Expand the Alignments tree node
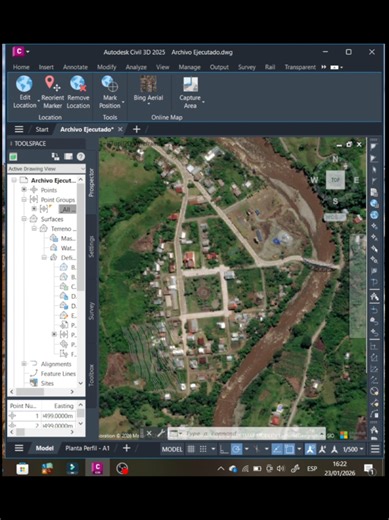 (24, 364)
